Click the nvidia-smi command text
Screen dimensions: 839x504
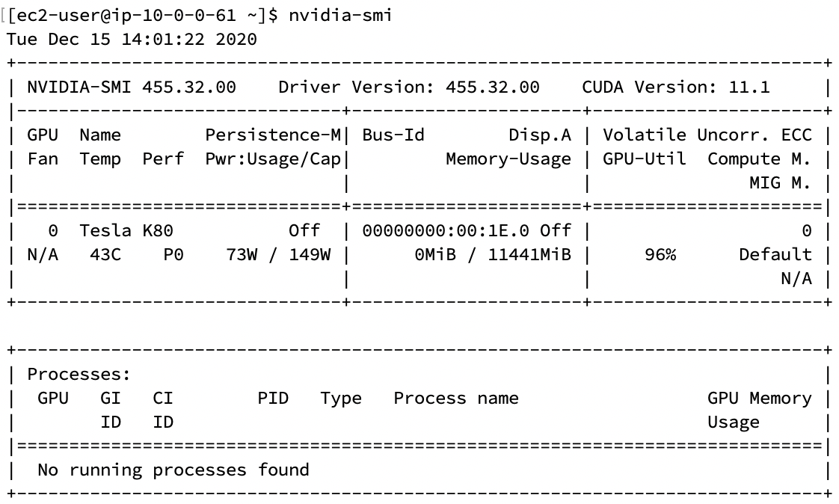[x=340, y=15]
